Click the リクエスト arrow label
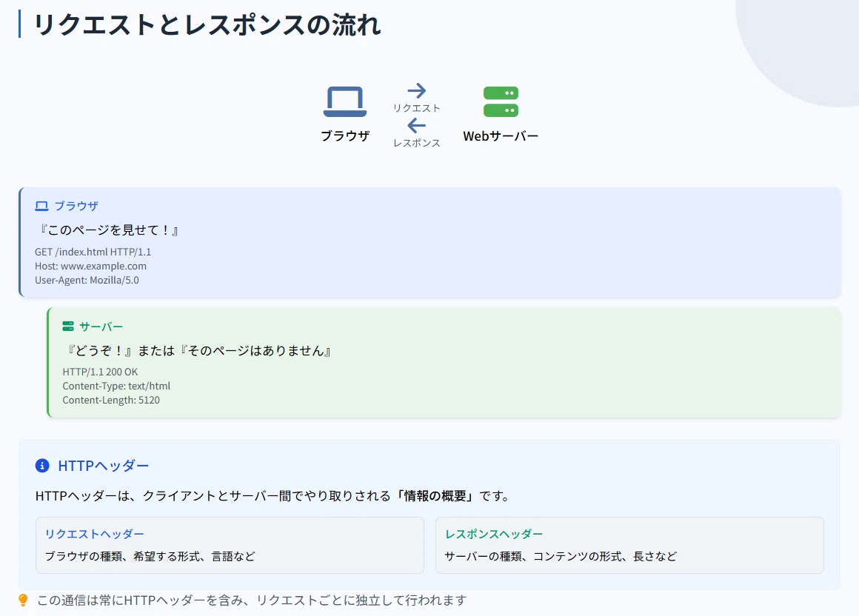The height and width of the screenshot is (616, 859). (x=417, y=108)
